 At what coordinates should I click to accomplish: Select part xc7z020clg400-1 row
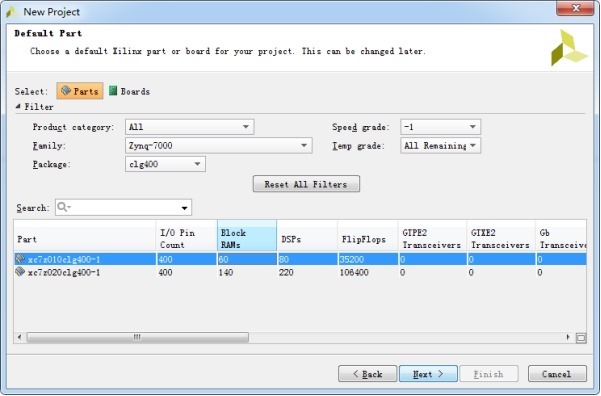click(x=300, y=273)
